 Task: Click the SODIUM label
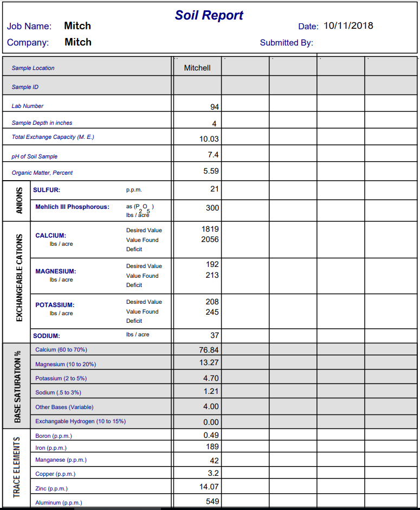tap(47, 336)
